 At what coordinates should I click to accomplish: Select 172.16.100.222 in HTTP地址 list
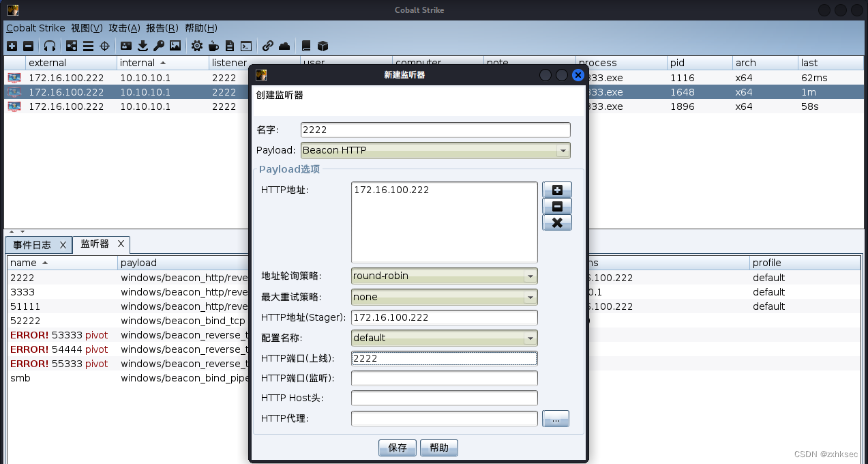coord(391,190)
